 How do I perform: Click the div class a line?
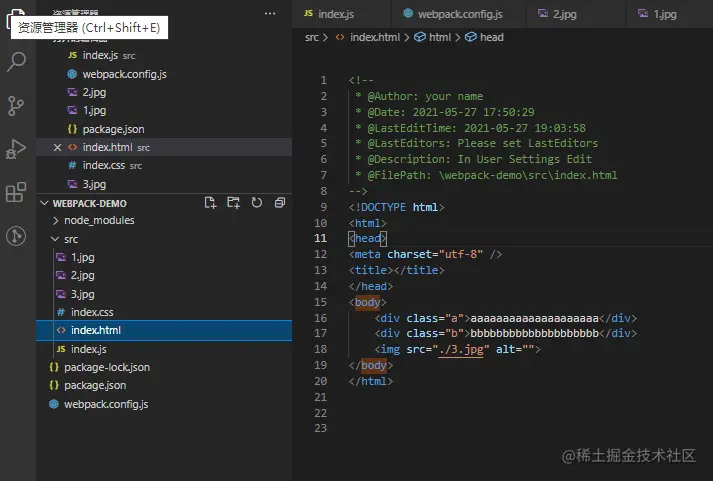(x=506, y=318)
